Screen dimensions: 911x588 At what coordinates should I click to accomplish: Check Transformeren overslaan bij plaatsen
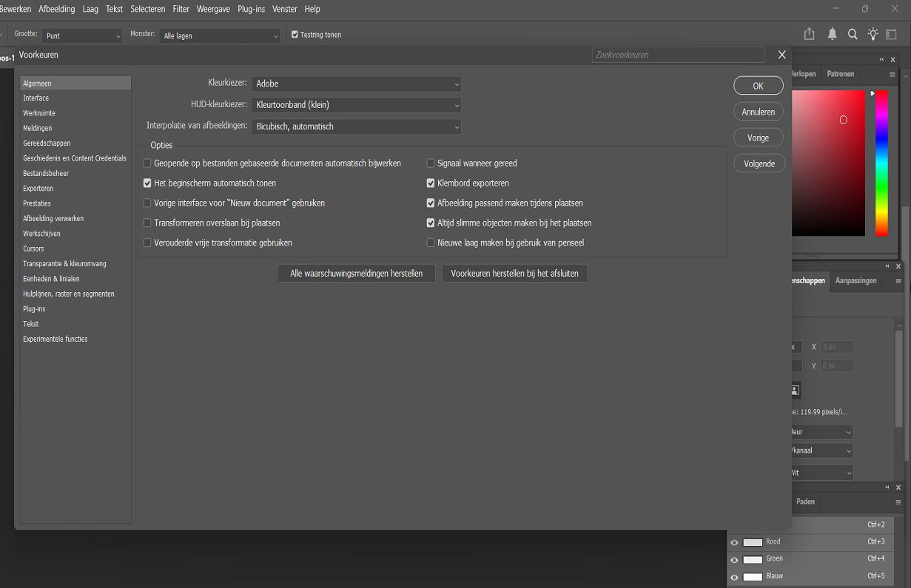point(147,223)
